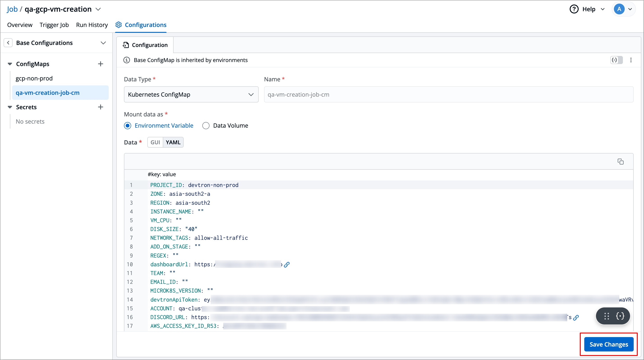Select qa-vm-creation-job-cm ConfigMap
The width and height of the screenshot is (644, 360).
coord(60,93)
